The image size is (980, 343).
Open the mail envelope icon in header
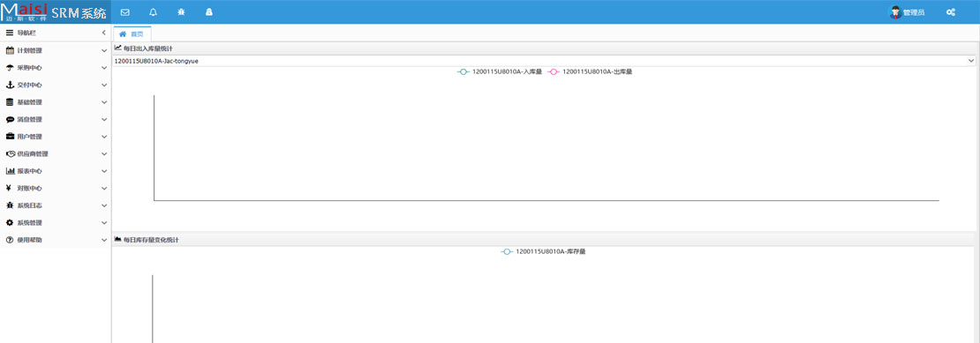tap(125, 11)
